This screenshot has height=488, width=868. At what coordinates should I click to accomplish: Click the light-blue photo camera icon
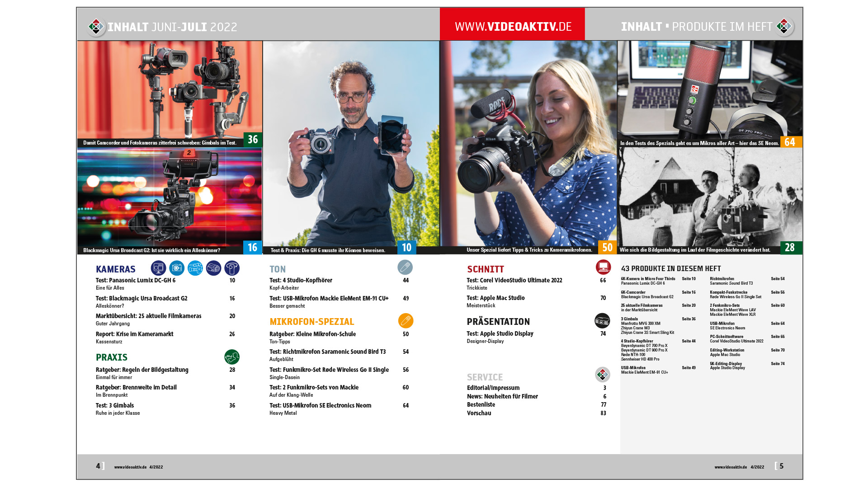coord(177,268)
